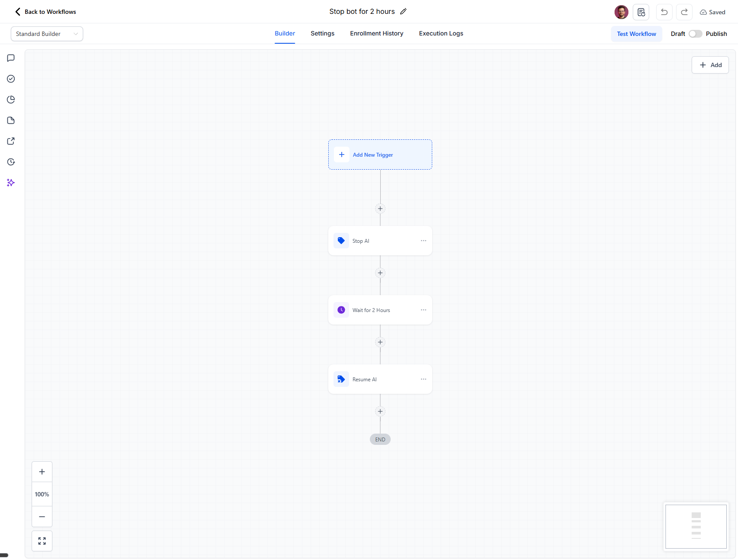This screenshot has height=560, width=738.
Task: Open the pie chart statistics icon
Action: coord(10,100)
